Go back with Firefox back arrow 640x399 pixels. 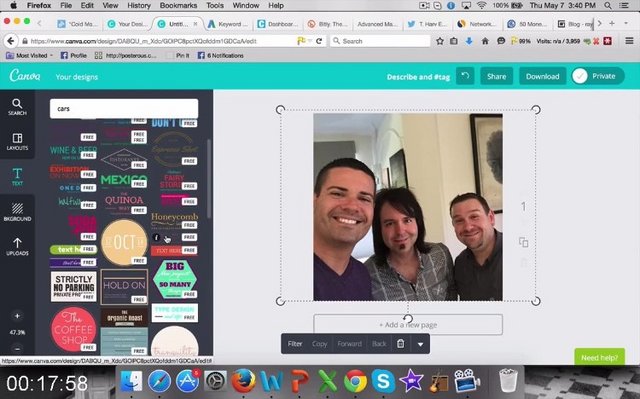pos(11,41)
